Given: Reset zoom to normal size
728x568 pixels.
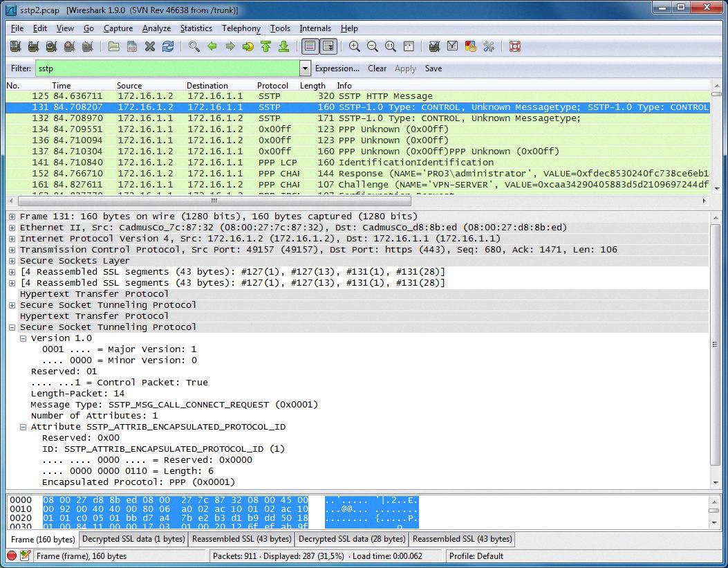Looking at the screenshot, I should tap(391, 46).
